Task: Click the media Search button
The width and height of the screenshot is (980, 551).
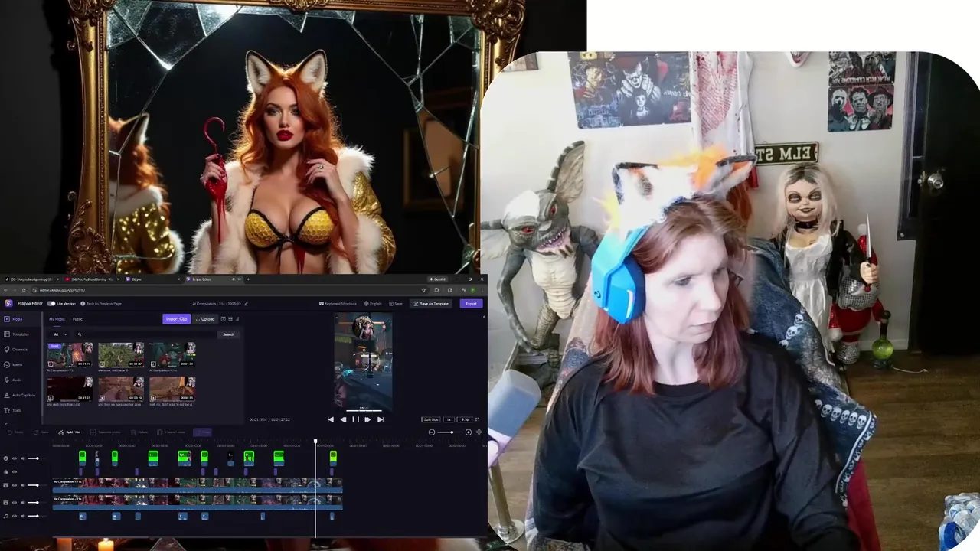Action: coord(228,334)
